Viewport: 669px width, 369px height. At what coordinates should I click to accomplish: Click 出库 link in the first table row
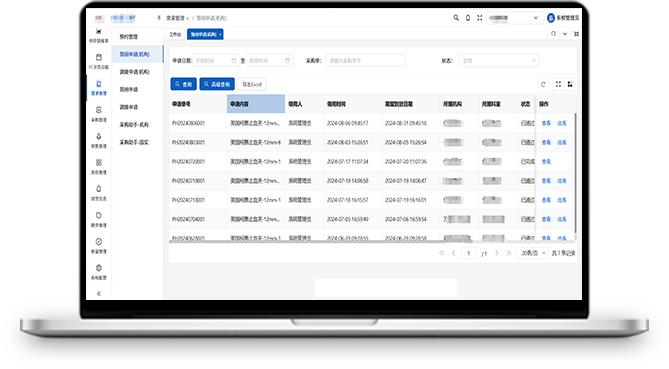click(561, 123)
